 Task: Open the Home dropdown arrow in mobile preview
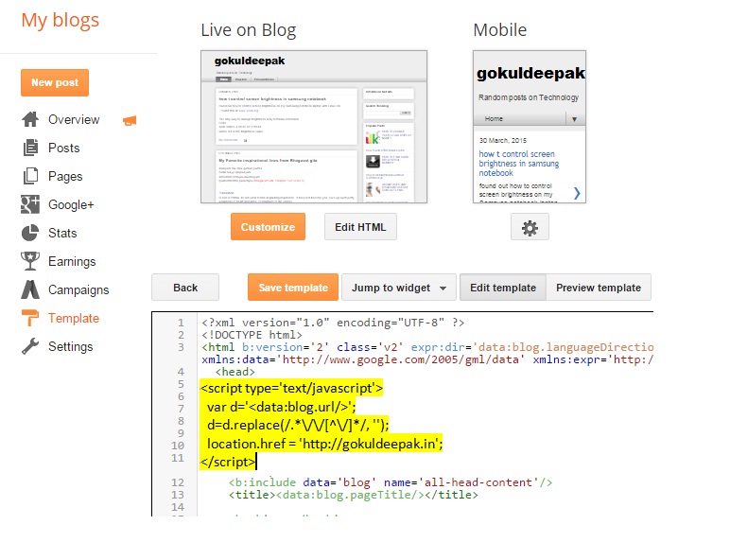click(575, 119)
